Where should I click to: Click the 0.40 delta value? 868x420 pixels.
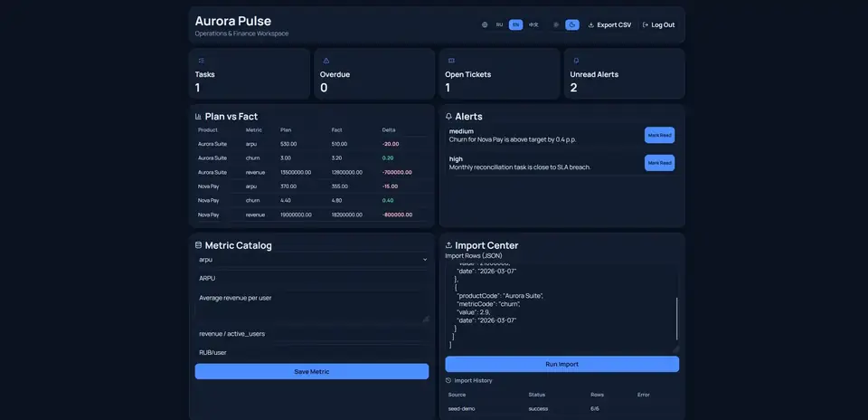(388, 201)
